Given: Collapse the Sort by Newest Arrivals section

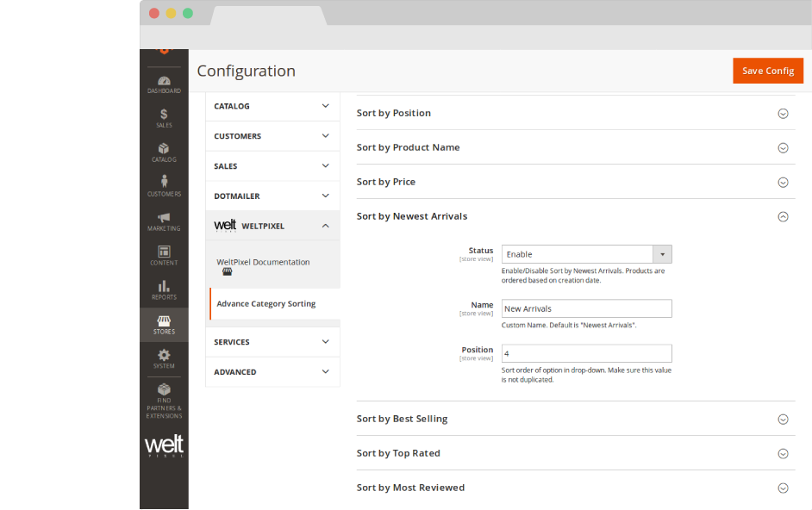Looking at the screenshot, I should click(x=783, y=216).
